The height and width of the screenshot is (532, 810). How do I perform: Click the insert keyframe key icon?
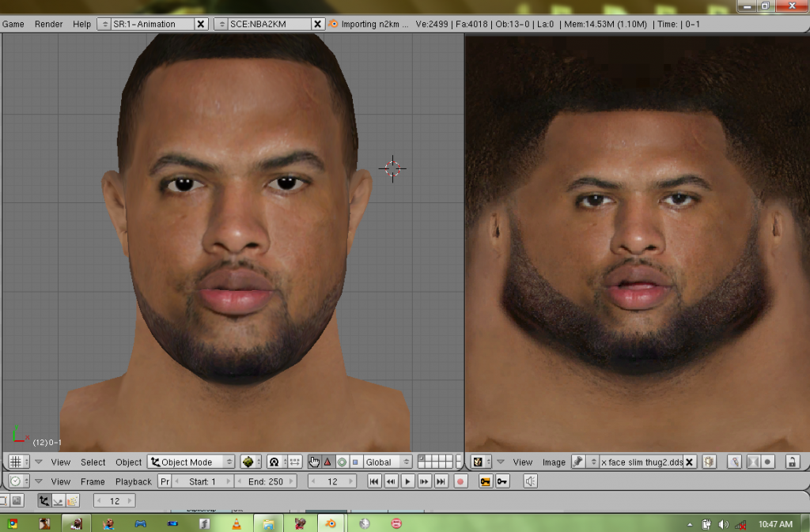tap(485, 481)
